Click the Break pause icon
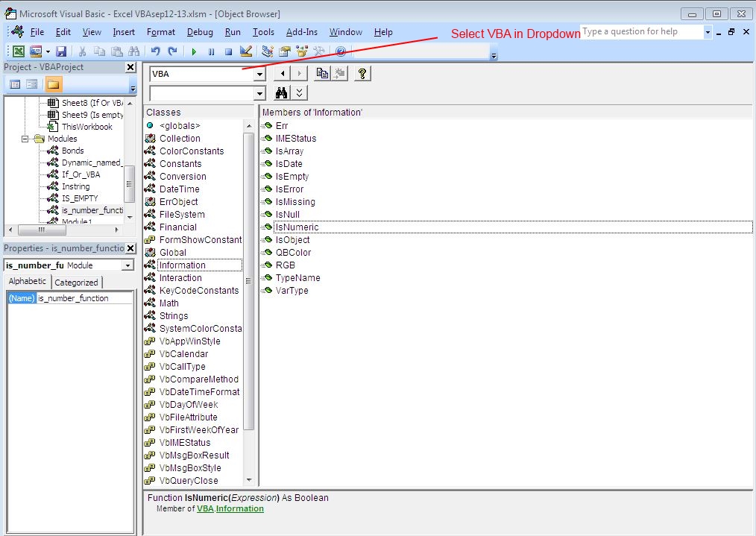Viewport: 756px width, 536px height. tap(211, 51)
